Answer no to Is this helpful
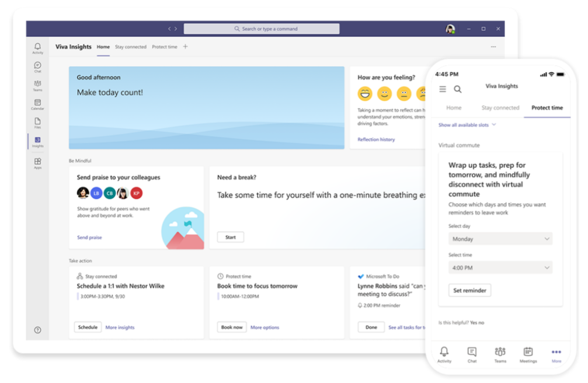The image size is (588, 383). (481, 323)
